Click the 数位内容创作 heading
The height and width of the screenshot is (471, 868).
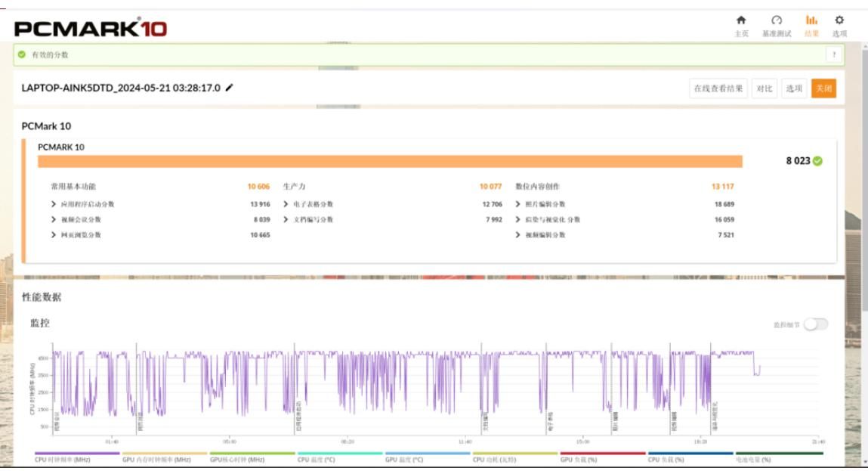(x=538, y=186)
